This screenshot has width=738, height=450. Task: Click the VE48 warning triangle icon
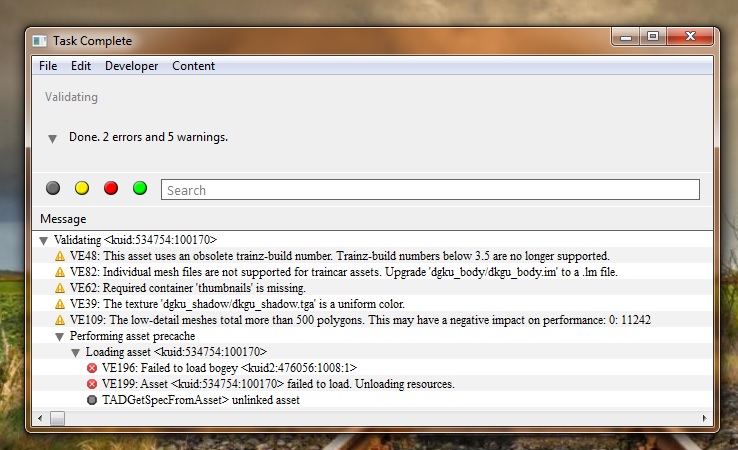(60, 256)
